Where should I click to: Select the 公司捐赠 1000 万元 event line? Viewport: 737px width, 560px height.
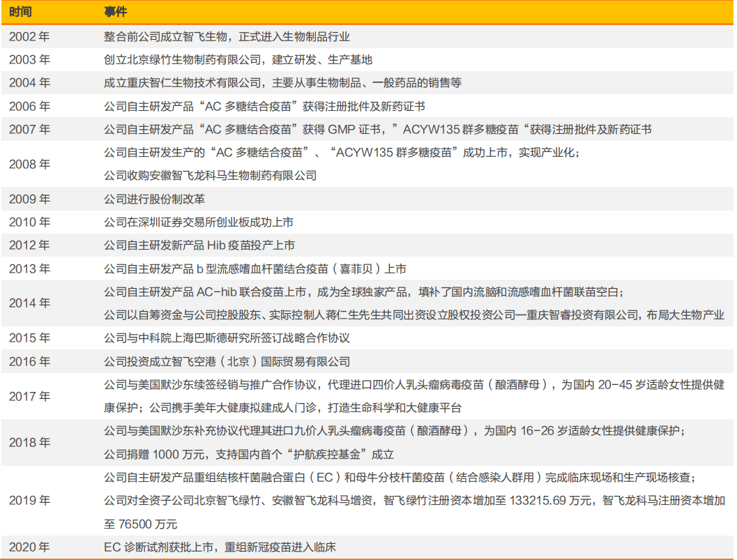pos(249,455)
